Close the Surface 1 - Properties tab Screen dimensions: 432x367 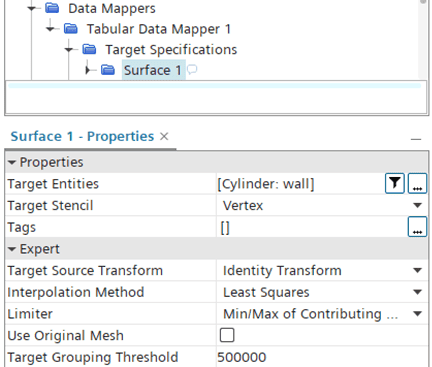pyautogui.click(x=164, y=136)
